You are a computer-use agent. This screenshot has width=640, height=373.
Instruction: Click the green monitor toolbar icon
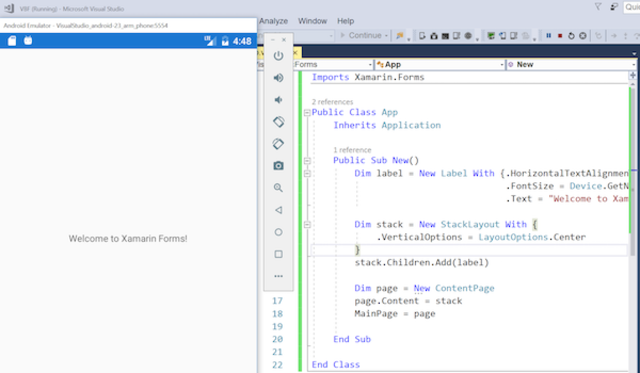[x=491, y=36]
